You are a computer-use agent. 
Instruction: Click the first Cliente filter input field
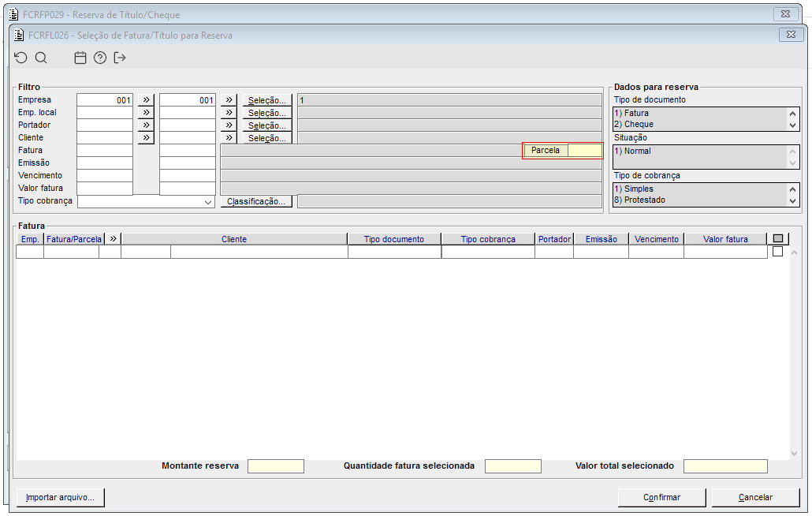105,138
